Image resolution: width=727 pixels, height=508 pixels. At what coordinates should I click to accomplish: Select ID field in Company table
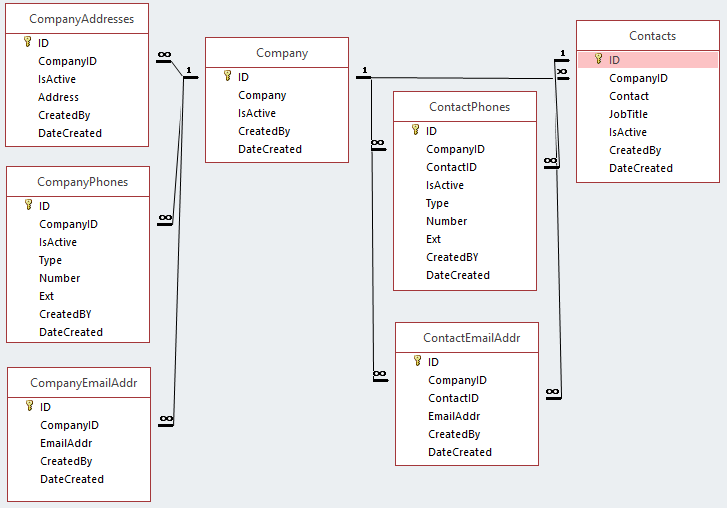tap(243, 77)
